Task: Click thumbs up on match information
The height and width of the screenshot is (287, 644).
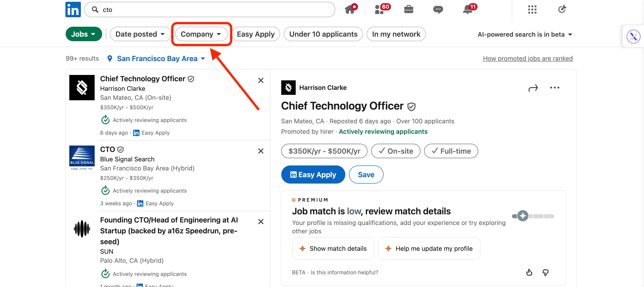Action: [529, 272]
